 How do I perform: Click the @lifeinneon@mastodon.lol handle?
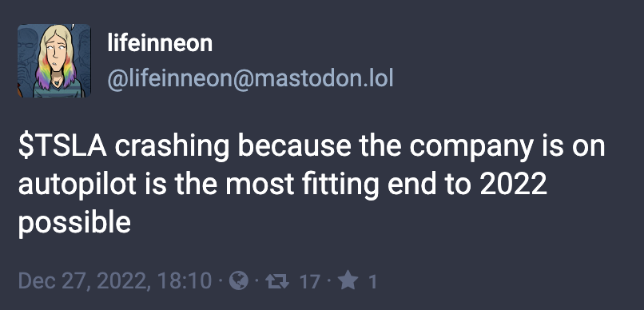250,78
